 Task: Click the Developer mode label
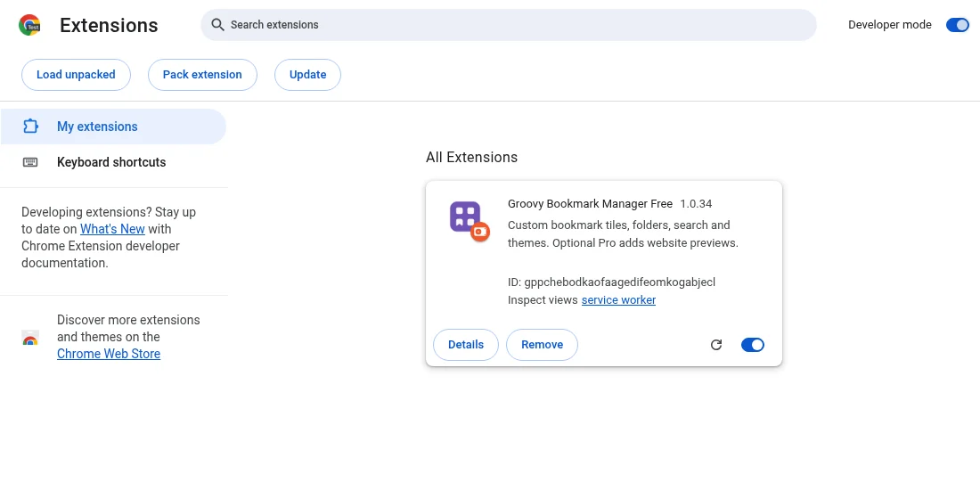coord(890,25)
